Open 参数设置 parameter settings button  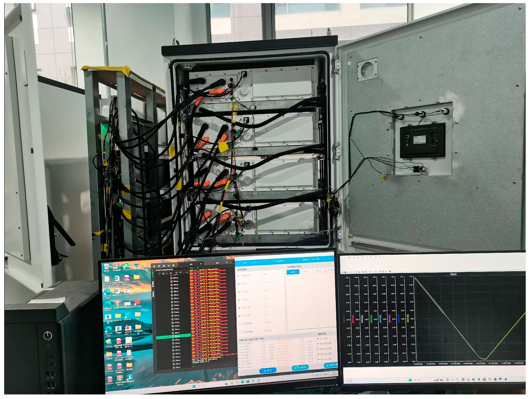point(331,365)
